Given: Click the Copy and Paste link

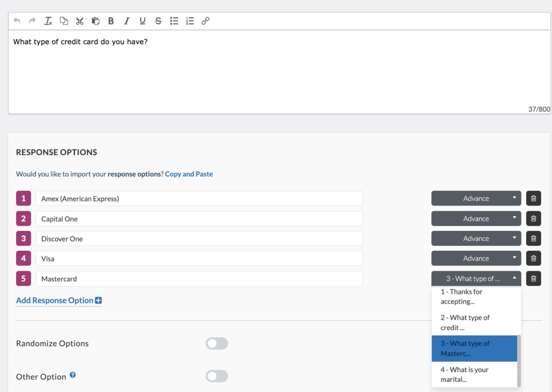Looking at the screenshot, I should tap(189, 174).
